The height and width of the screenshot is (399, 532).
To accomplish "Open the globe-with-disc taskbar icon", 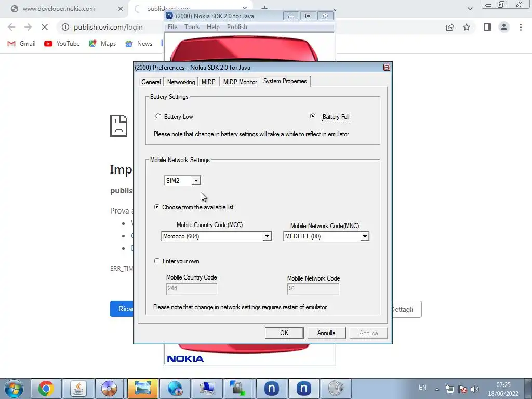I will pyautogui.click(x=175, y=389).
